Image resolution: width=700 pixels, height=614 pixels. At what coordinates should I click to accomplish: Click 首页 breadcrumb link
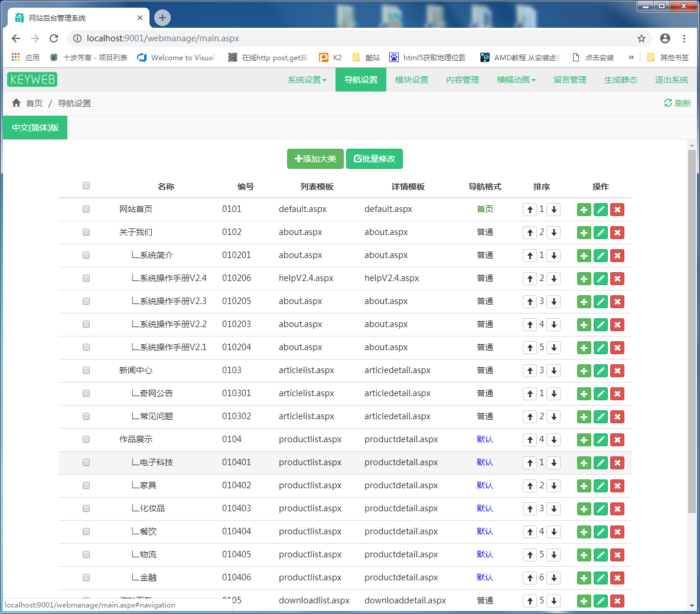point(34,103)
